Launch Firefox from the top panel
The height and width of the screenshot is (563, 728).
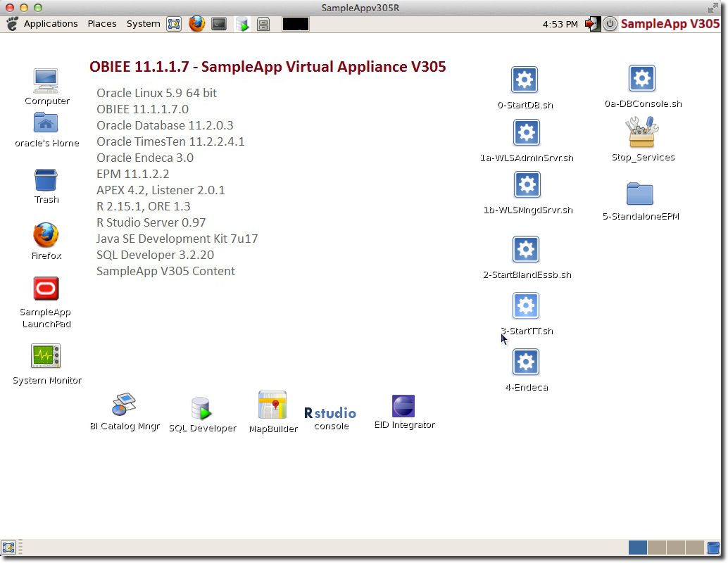click(196, 24)
